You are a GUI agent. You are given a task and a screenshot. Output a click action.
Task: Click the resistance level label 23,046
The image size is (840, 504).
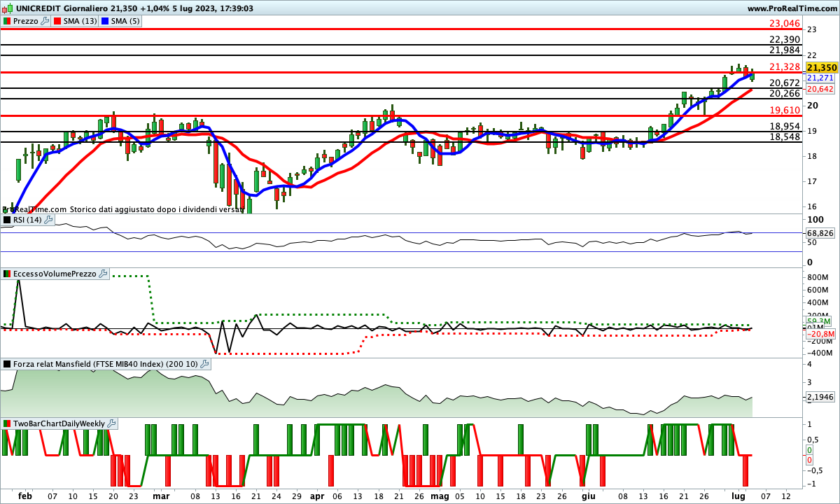tap(785, 23)
